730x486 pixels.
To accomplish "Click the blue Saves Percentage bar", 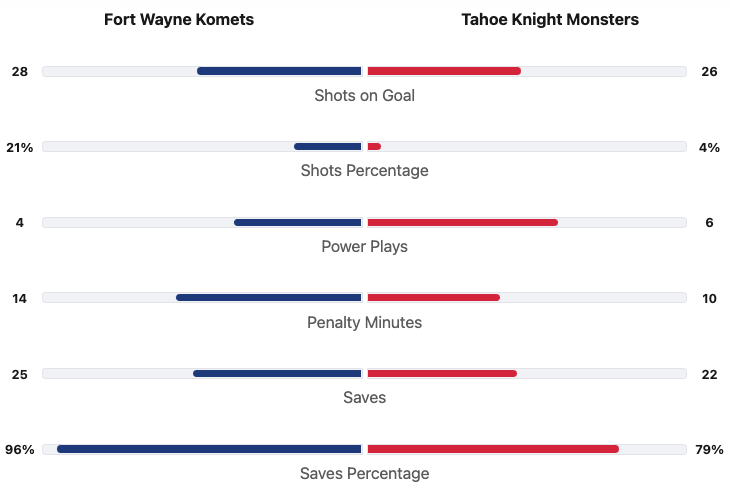I will tap(209, 449).
